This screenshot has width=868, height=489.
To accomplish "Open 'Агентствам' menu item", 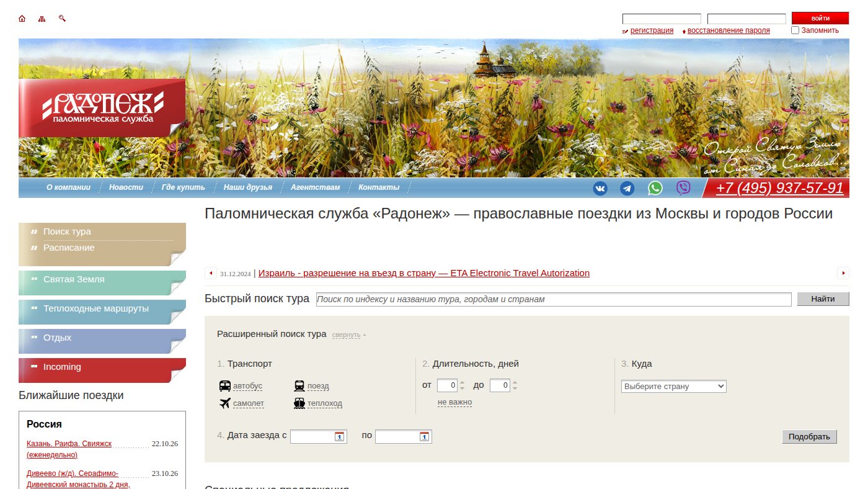I will tap(315, 187).
